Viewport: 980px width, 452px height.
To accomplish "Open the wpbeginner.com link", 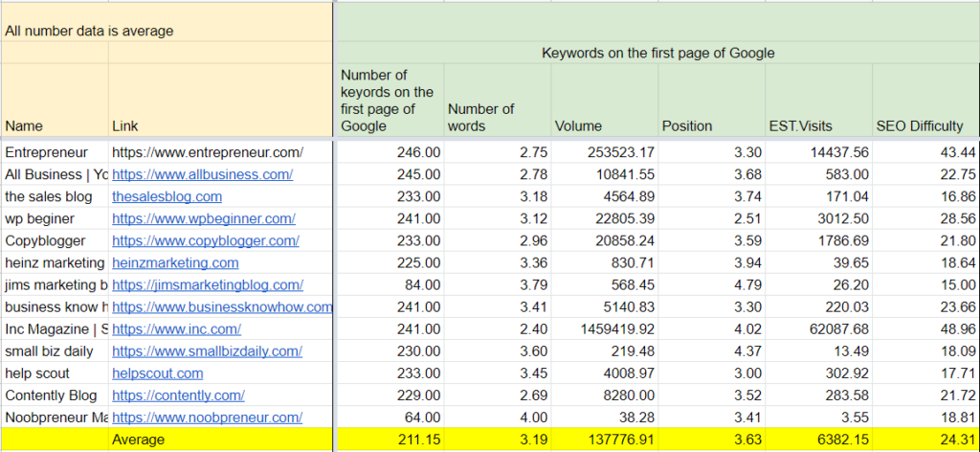I will coord(204,218).
